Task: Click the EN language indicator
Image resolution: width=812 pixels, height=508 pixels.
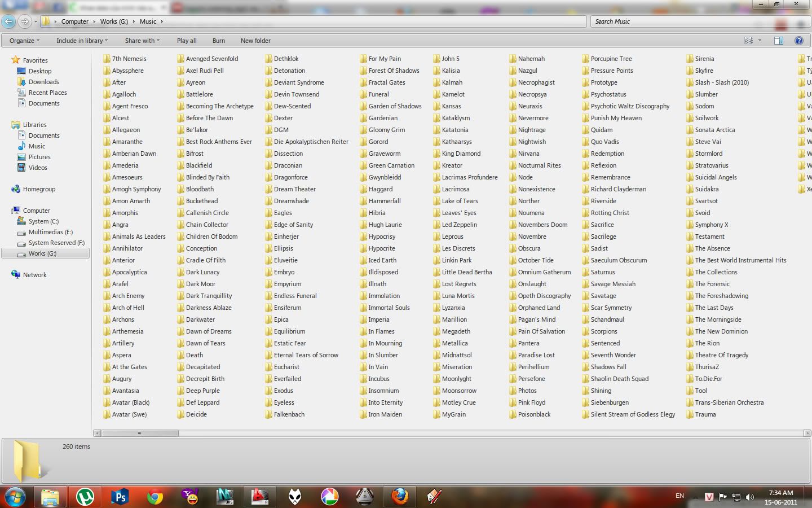Action: [679, 496]
